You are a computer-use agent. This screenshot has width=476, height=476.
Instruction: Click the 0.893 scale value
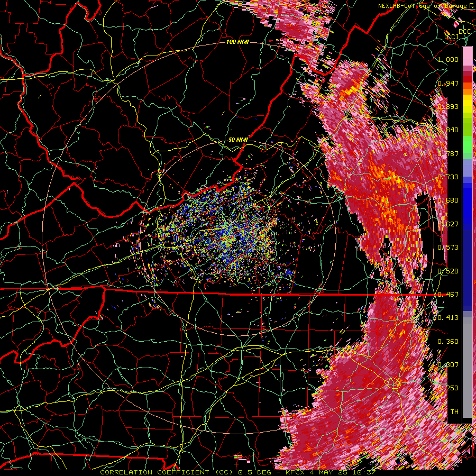tap(448, 106)
